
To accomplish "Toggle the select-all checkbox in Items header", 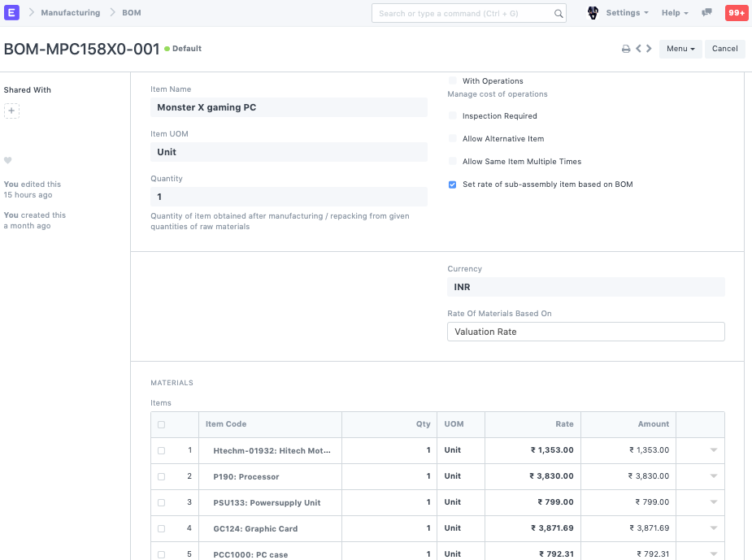I will 161,424.
